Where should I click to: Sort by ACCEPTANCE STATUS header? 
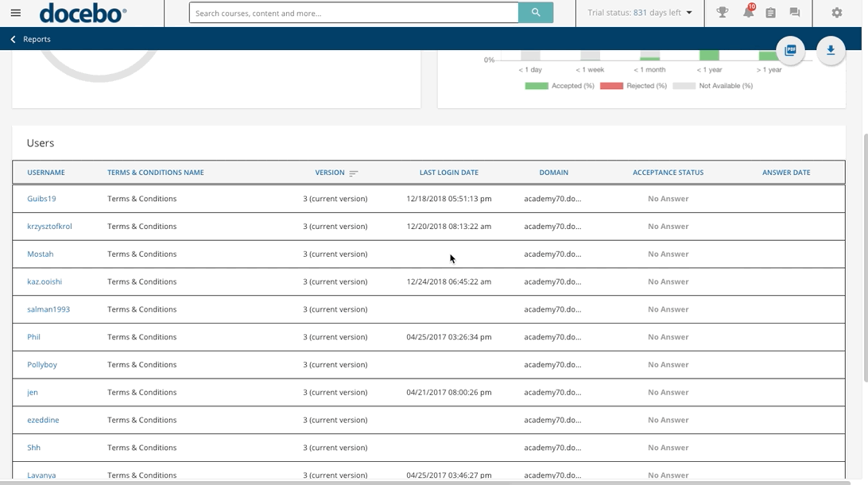[x=668, y=173]
